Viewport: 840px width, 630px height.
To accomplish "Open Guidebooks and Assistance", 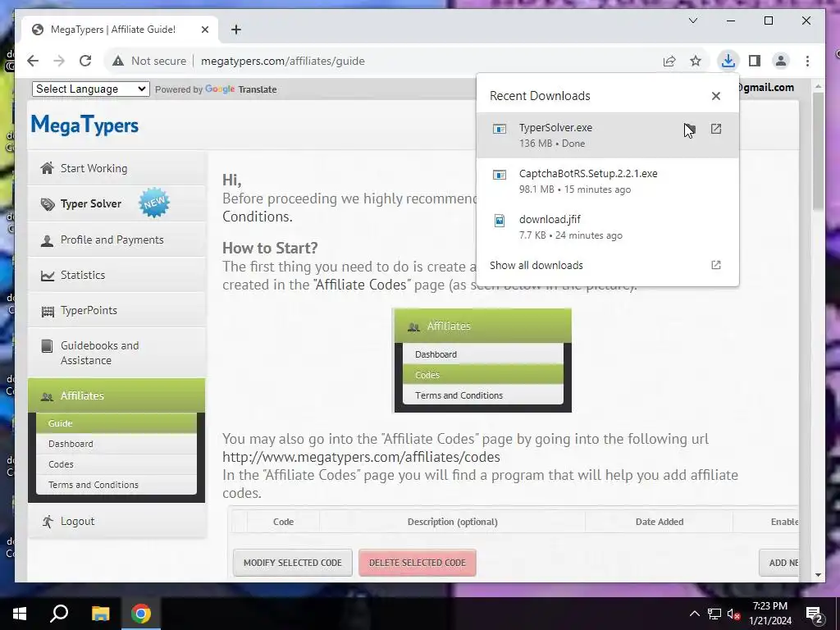I will tap(116, 353).
